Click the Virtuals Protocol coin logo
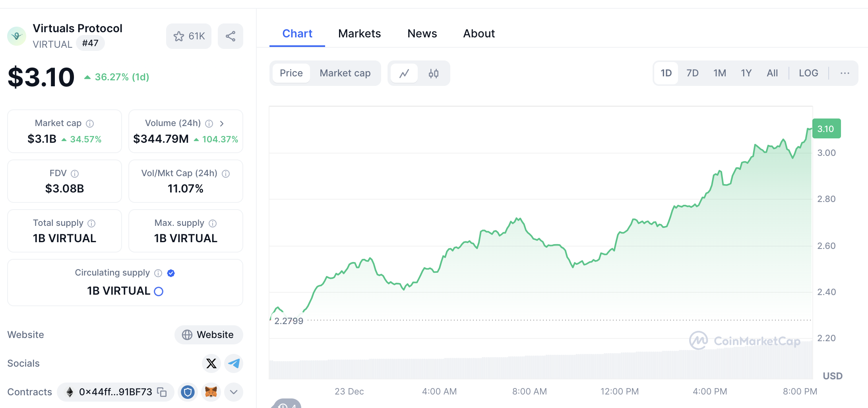Image resolution: width=868 pixels, height=408 pixels. pyautogui.click(x=17, y=36)
